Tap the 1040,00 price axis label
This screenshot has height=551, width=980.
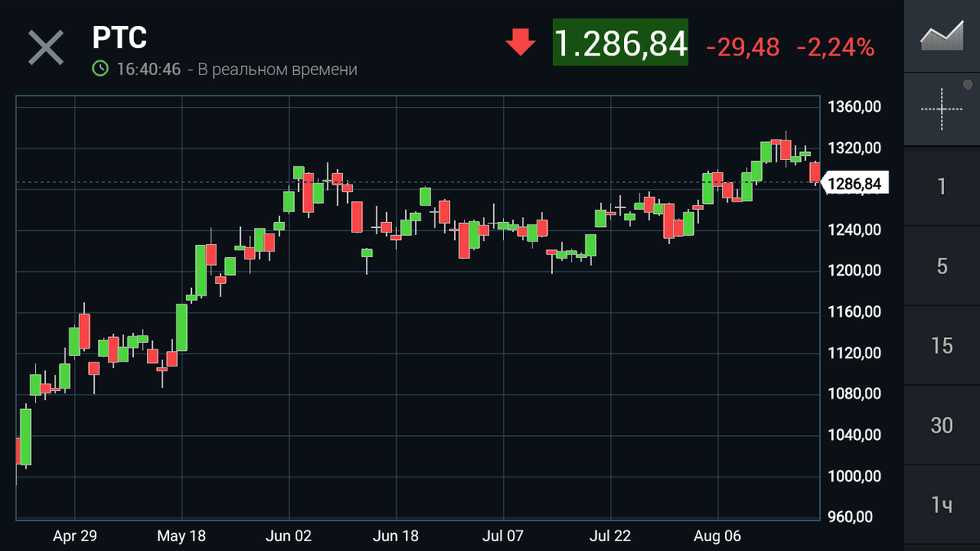tap(853, 435)
